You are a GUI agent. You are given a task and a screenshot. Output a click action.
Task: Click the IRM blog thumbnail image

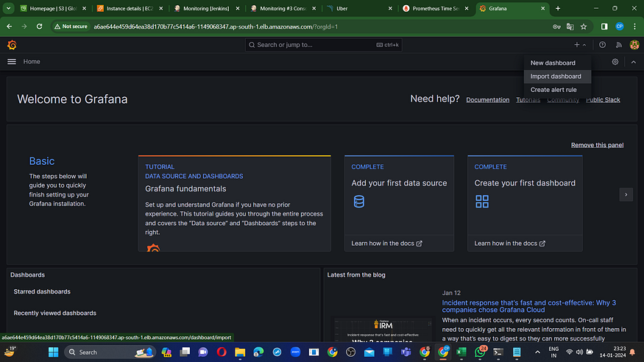383,329
